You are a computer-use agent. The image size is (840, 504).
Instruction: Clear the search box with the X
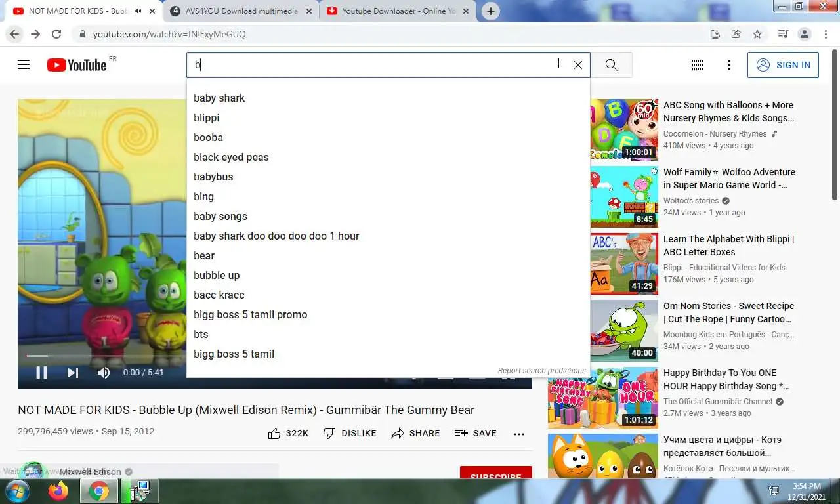tap(578, 65)
